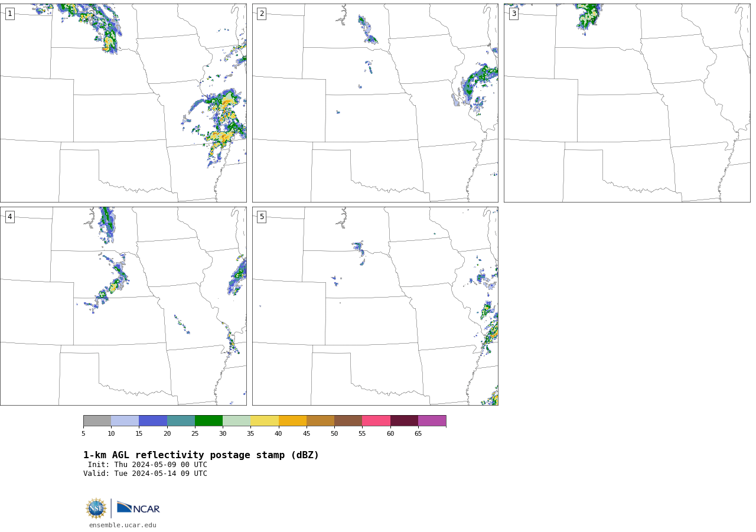Click the maroon 60-65 dBZ swatch
This screenshot has height=532, width=756.
pyautogui.click(x=404, y=420)
